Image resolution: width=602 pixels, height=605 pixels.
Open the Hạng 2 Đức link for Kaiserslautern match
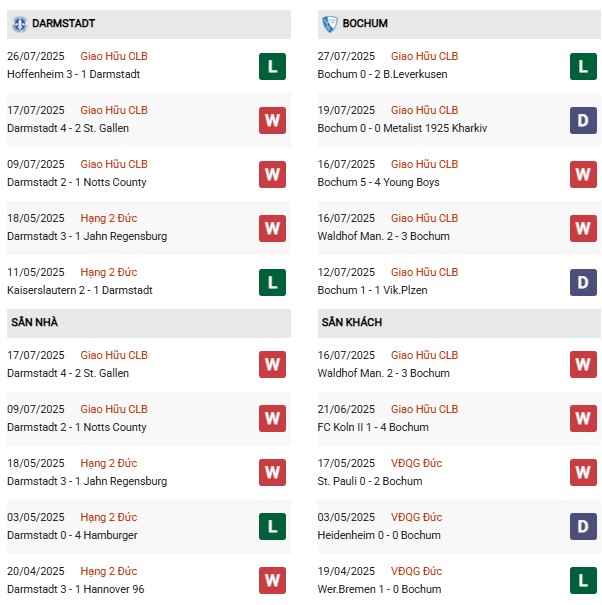pyautogui.click(x=109, y=272)
